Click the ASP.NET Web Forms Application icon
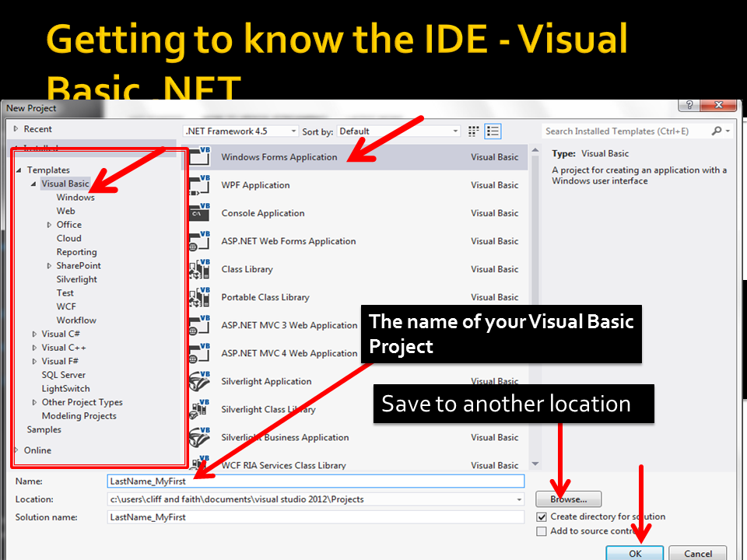 [x=200, y=241]
